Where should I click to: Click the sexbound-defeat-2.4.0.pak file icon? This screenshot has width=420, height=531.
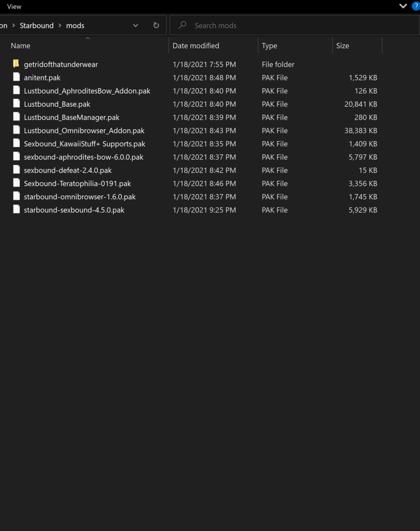point(16,169)
